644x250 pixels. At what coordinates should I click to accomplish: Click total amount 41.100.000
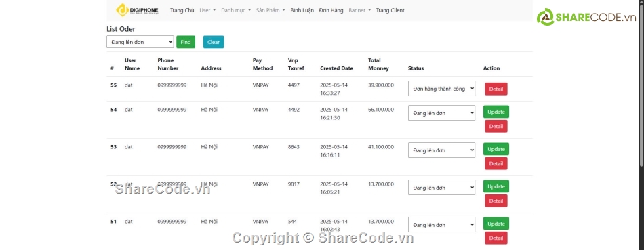[381, 147]
